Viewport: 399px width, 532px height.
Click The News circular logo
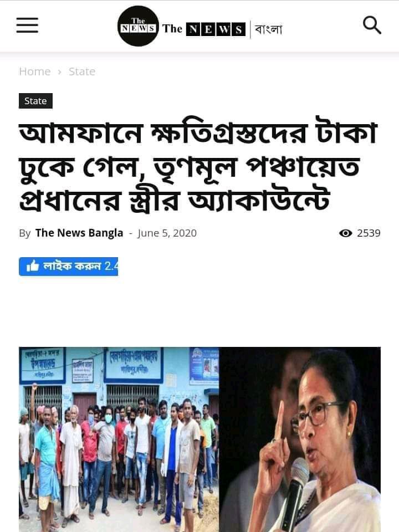(138, 26)
